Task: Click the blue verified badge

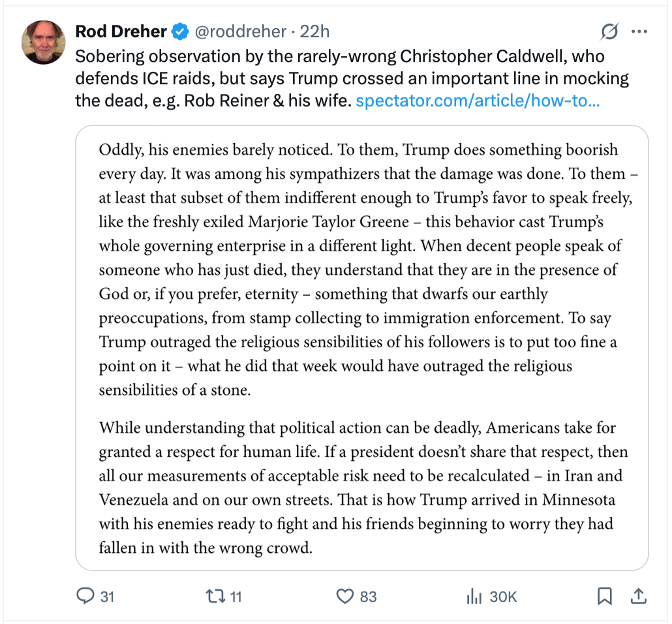Action: pos(180,31)
